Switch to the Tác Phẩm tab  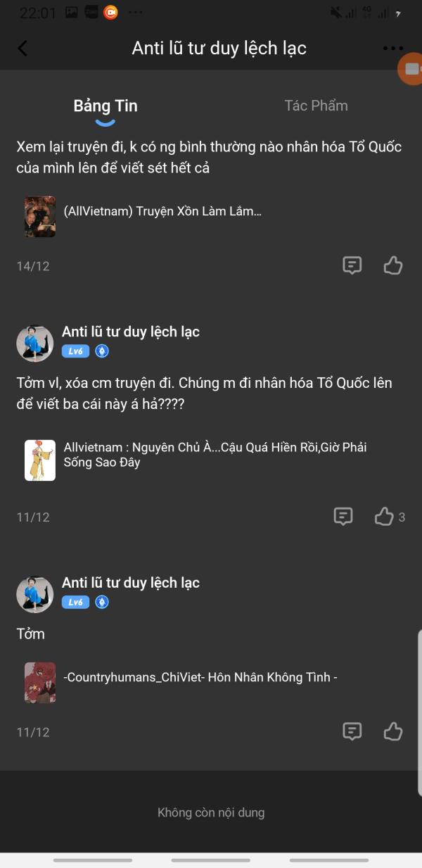coord(316,106)
